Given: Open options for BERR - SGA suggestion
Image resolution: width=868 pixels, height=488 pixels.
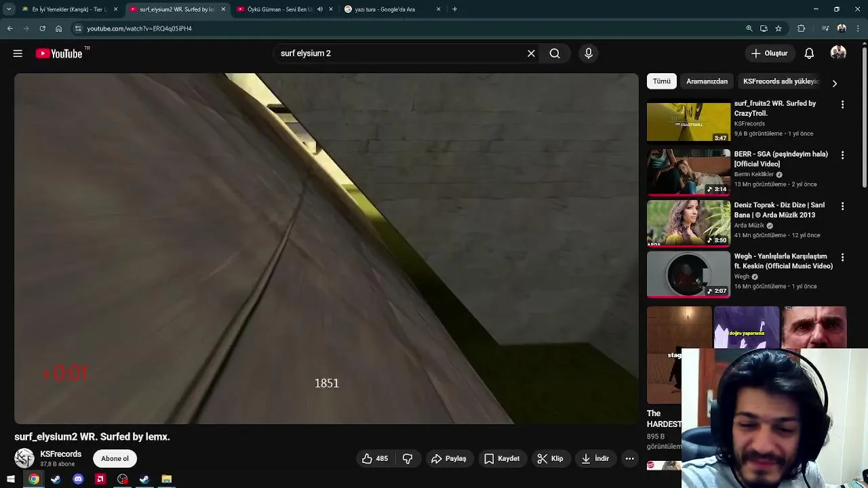Looking at the screenshot, I should point(842,155).
